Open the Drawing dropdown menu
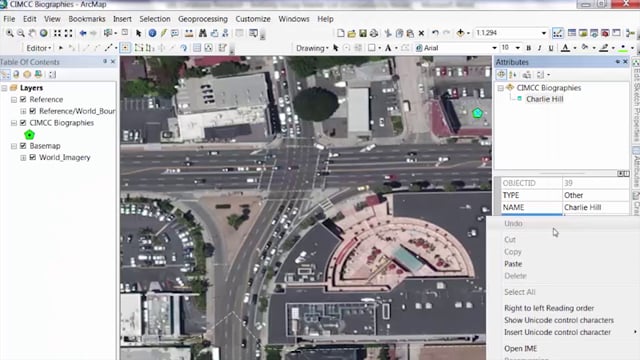This screenshot has height=360, width=640. coord(312,48)
